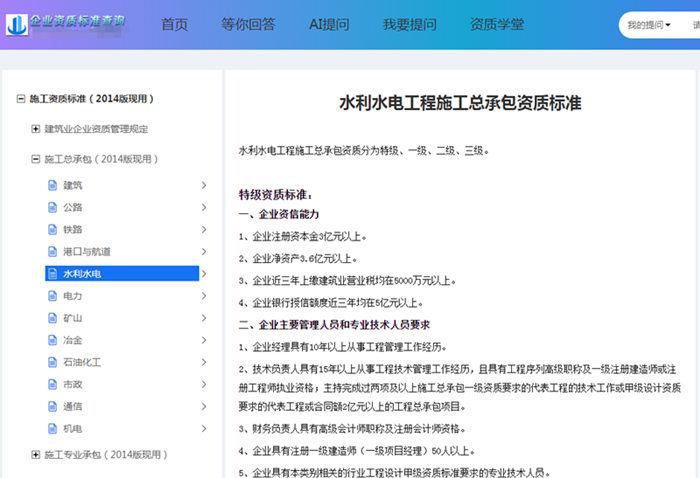Screen dimensions: 700x478
Task: Expand the chevron on the 水利水电 row
Action: tap(204, 274)
